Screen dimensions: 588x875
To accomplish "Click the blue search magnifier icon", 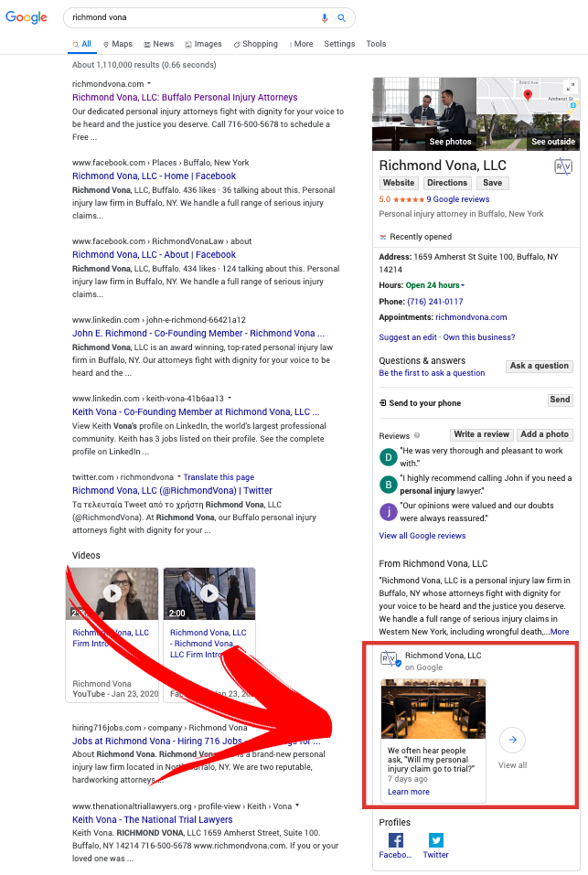I will click(x=341, y=18).
